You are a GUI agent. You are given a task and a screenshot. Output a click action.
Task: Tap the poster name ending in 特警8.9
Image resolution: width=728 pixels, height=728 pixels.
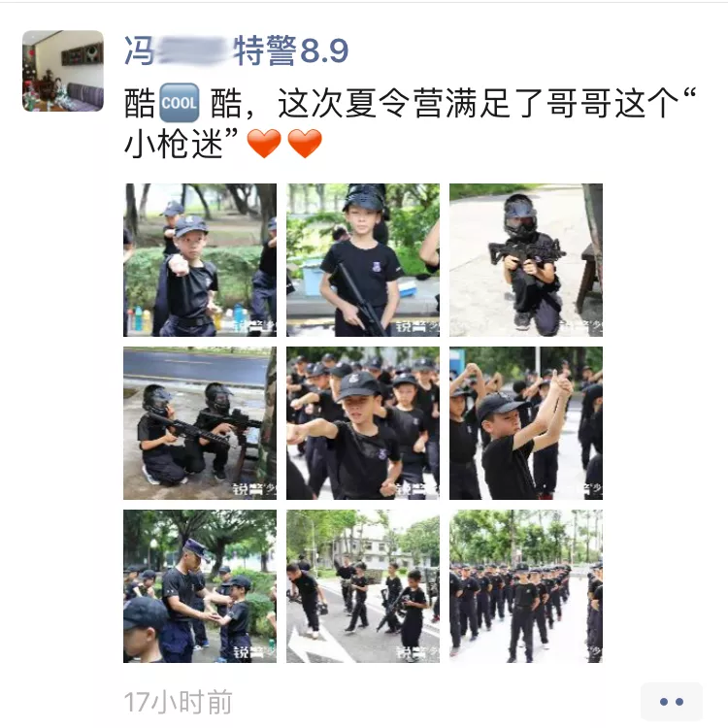[236, 50]
